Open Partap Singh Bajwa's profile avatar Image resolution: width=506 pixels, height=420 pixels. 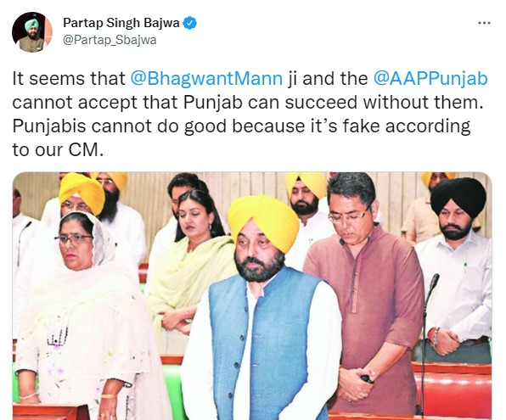point(32,32)
